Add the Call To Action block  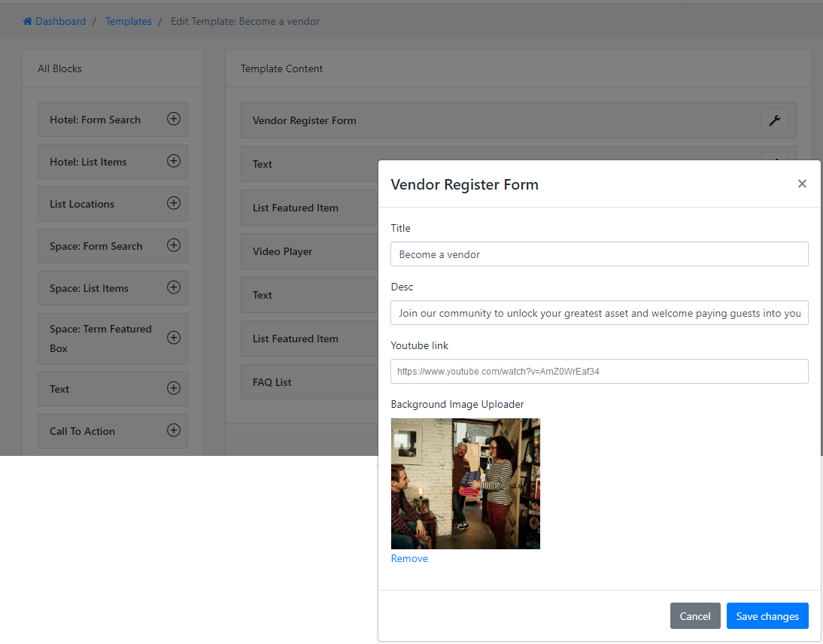click(173, 430)
